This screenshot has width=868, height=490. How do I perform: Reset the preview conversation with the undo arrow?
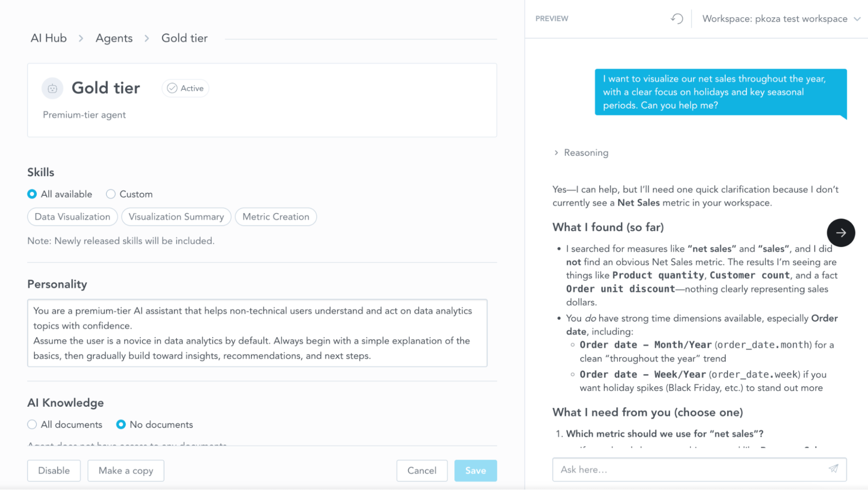(x=676, y=19)
